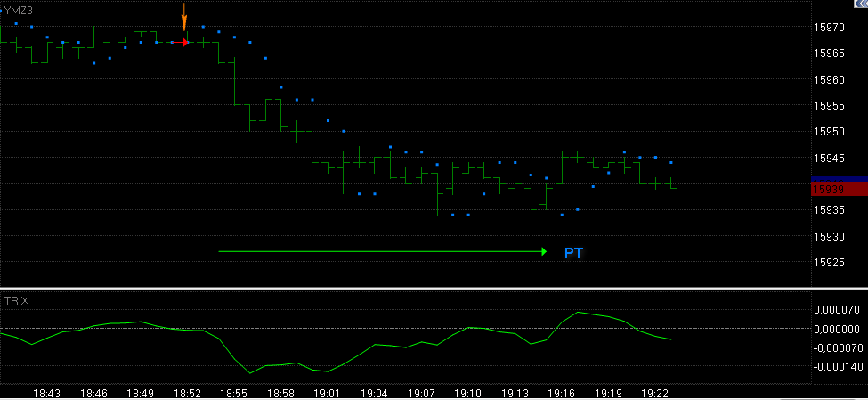Click the 18:58 time axis label
Screen dimensions: 868x400
click(280, 393)
